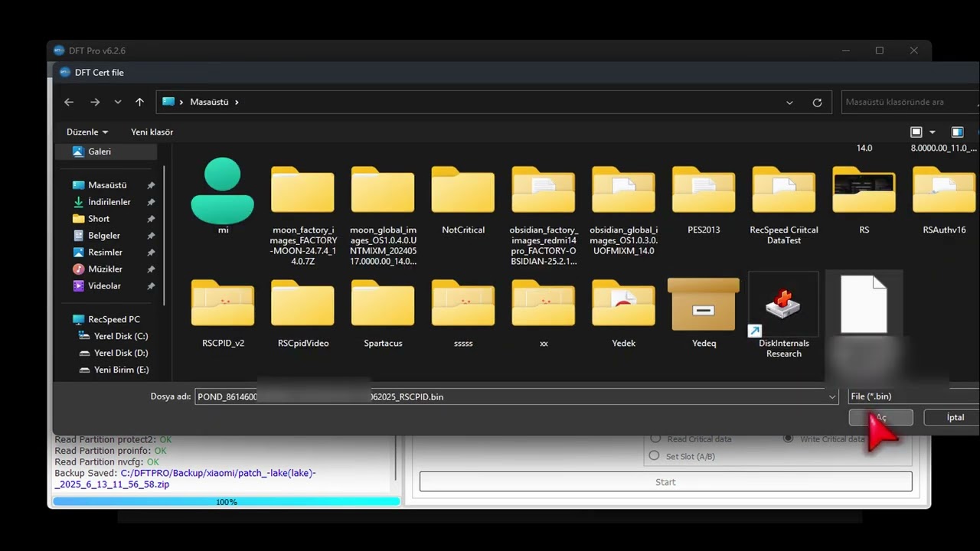Select the RSAuthv16 folder
Screen dimensions: 980x551
tap(944, 189)
